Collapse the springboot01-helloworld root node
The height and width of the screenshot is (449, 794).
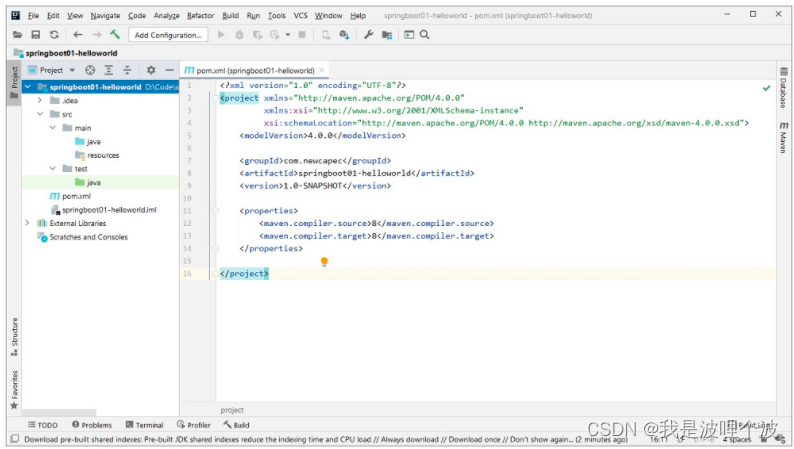pyautogui.click(x=28, y=87)
